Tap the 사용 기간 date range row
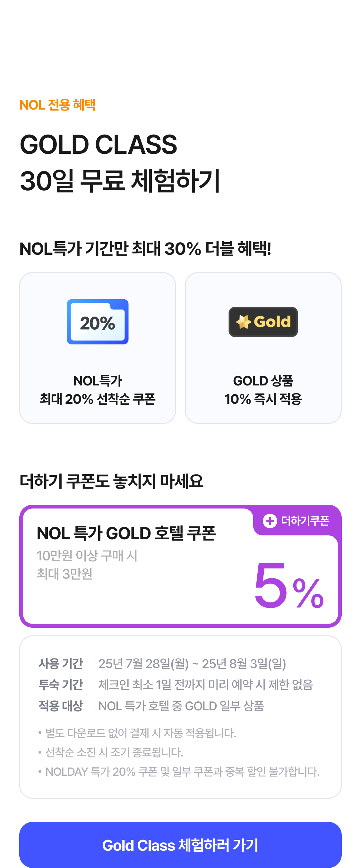 tap(162, 664)
